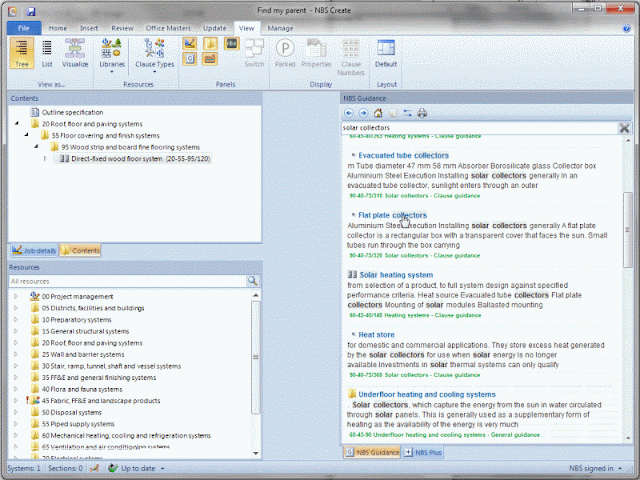Expand 05 Districts, facilities and buildings
The height and width of the screenshot is (480, 640).
click(16, 308)
